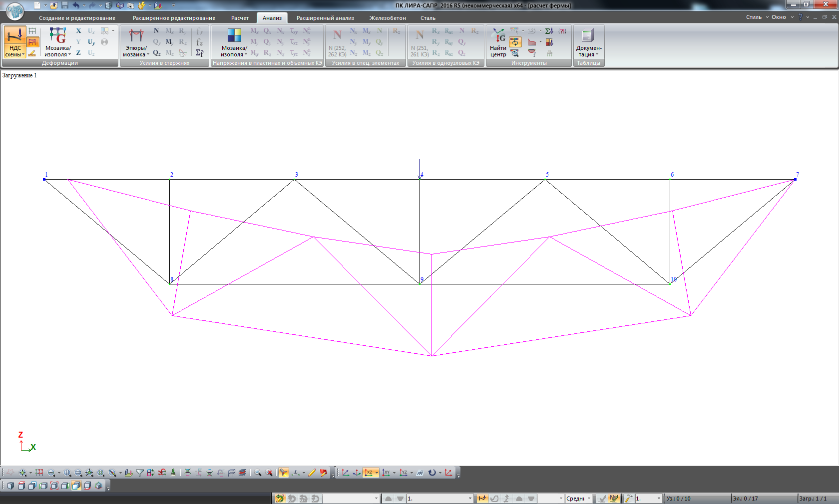Viewport: 839px width, 504px height.
Task: Open the load case number dropdown showing 1.
Action: 439,499
